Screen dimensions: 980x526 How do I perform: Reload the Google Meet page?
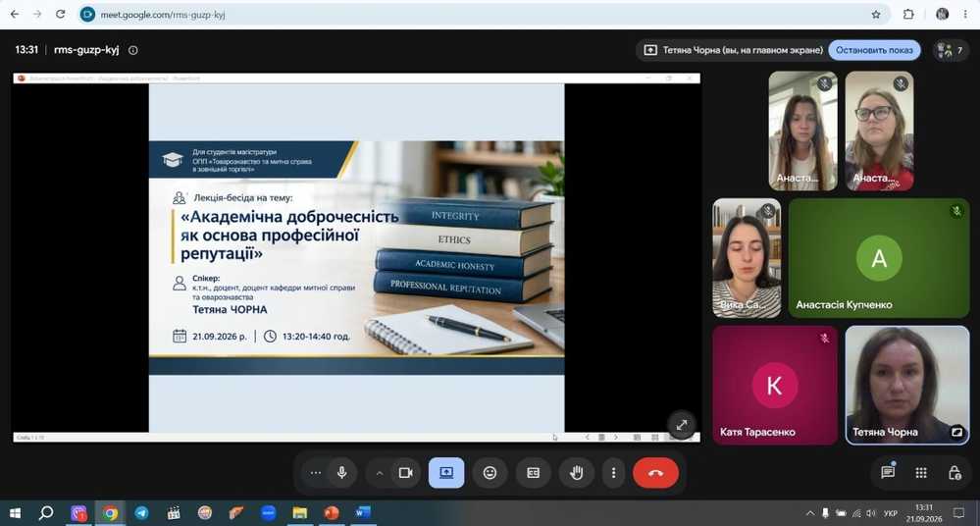point(60,14)
